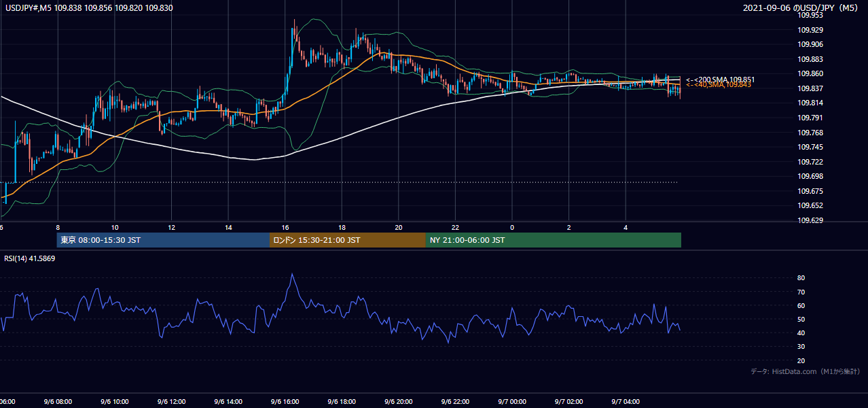Image resolution: width=868 pixels, height=408 pixels.
Task: Click RSI scale value 50
Action: 801,319
